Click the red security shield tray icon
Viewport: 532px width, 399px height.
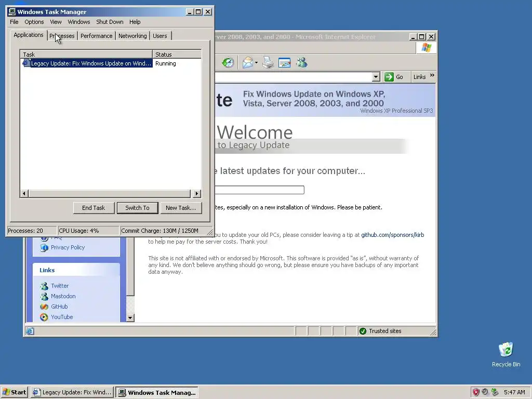(476, 392)
